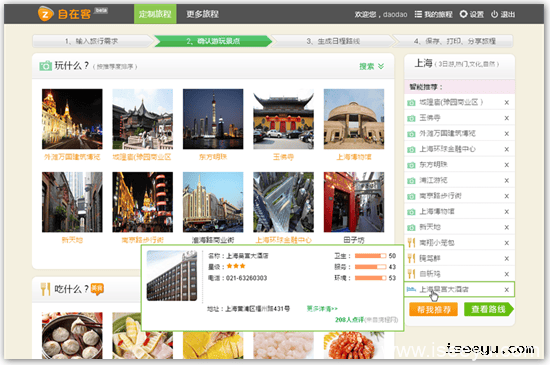Open 设置 gear icon in header

click(x=463, y=14)
